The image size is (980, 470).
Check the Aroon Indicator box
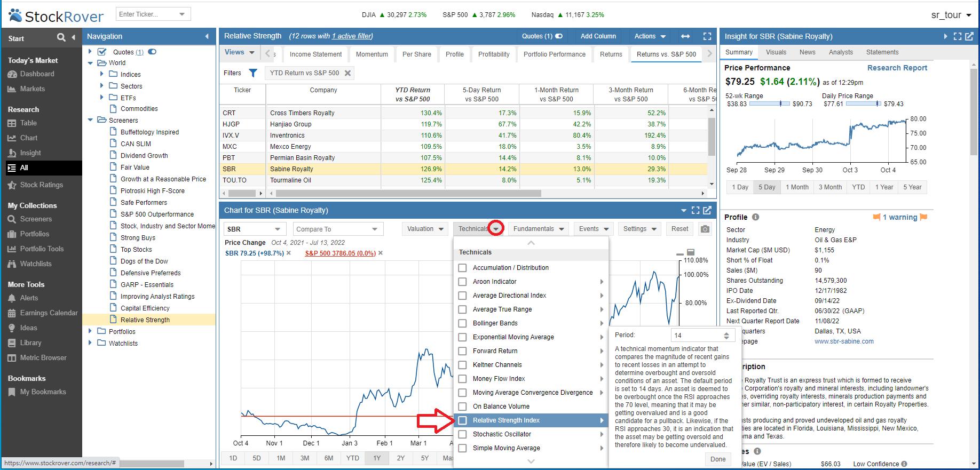(x=463, y=282)
